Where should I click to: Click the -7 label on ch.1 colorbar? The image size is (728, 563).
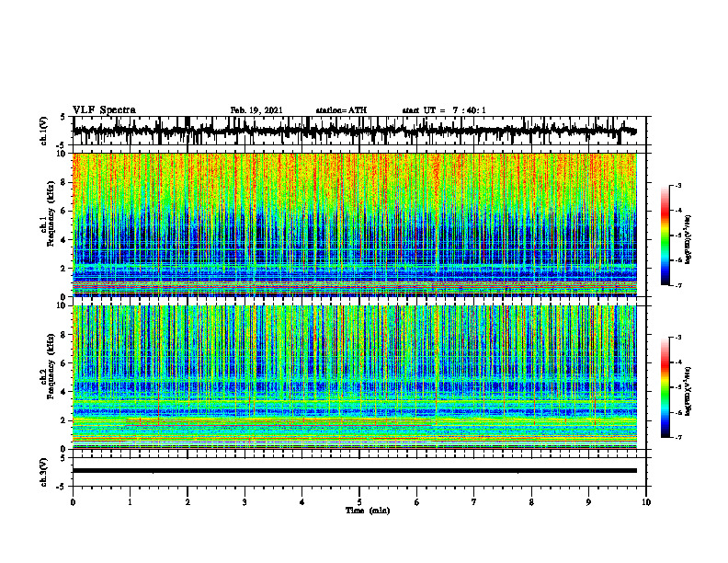click(677, 285)
